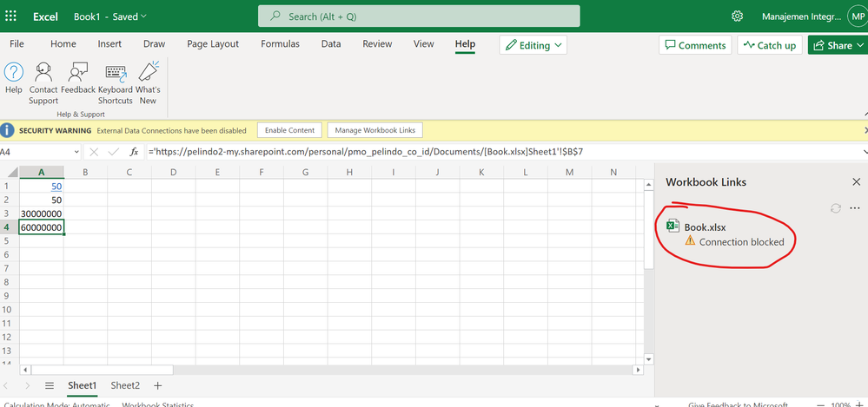Add a new sheet with plus icon
Screen dimensions: 868x407
158,385
